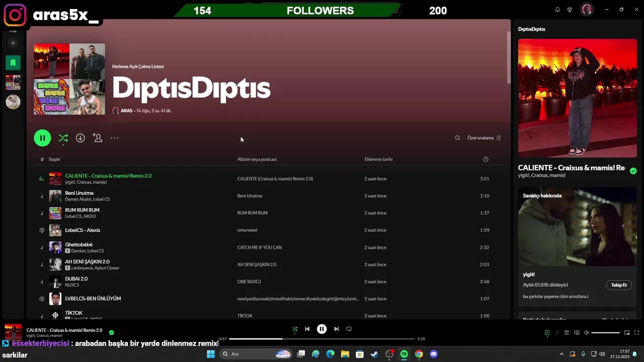Open Discord from the taskbar
This screenshot has height=362, width=644.
pyautogui.click(x=434, y=354)
